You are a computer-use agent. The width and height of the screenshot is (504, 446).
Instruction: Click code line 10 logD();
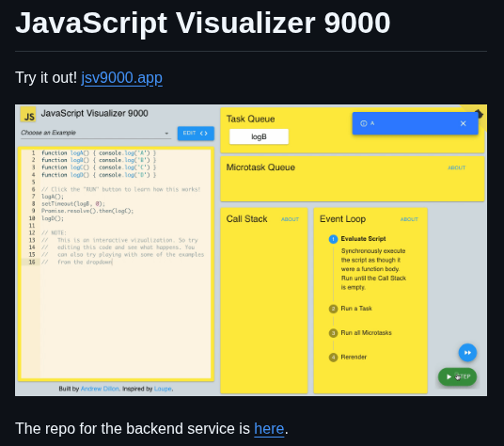[x=53, y=218]
